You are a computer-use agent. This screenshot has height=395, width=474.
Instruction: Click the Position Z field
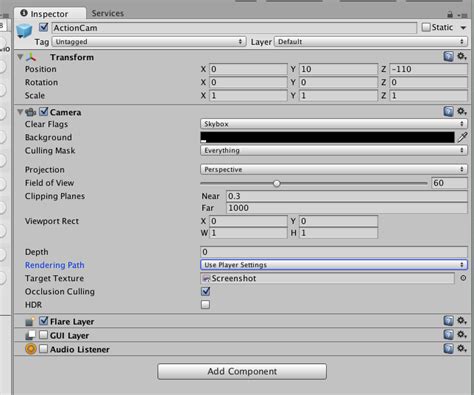[x=428, y=69]
